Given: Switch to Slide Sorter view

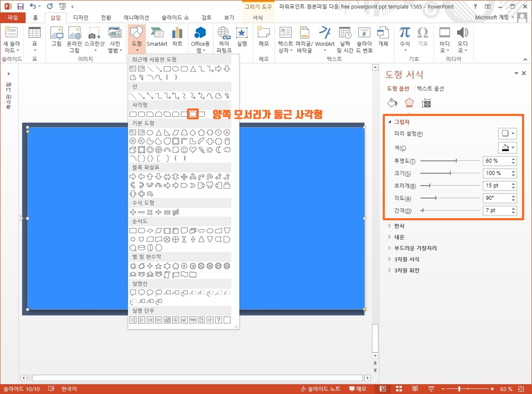Looking at the screenshot, I should click(x=399, y=389).
